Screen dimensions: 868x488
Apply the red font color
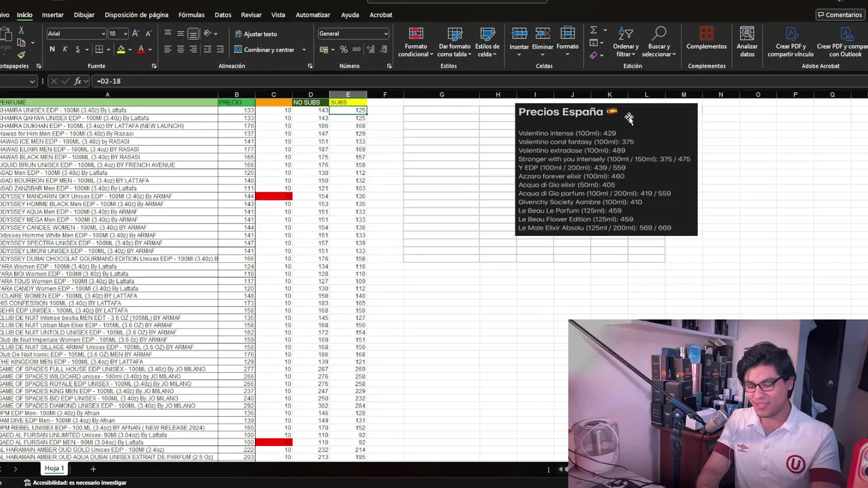pyautogui.click(x=141, y=49)
